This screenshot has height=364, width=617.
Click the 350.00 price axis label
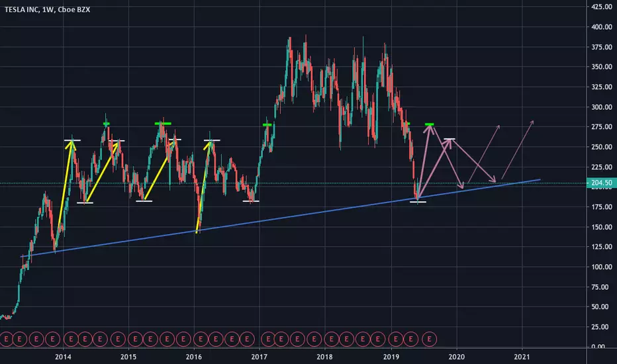[x=602, y=67]
